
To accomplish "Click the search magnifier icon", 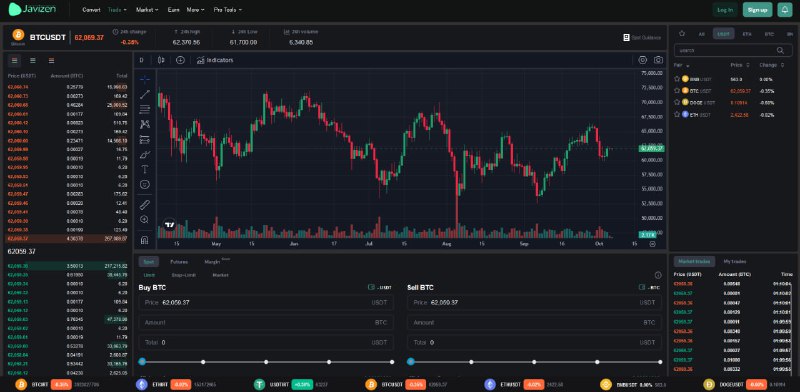I will point(780,51).
